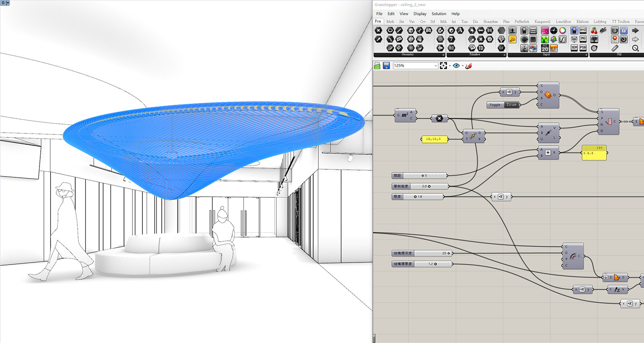
Task: Click the Vector 2Pt component with A B U
Action: tap(548, 133)
